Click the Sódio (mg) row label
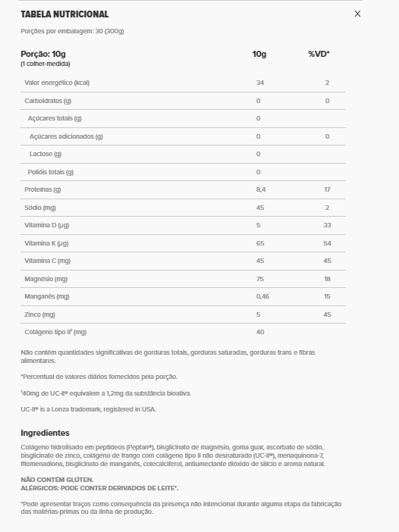Viewport: 399px width, 532px height. pyautogui.click(x=40, y=208)
